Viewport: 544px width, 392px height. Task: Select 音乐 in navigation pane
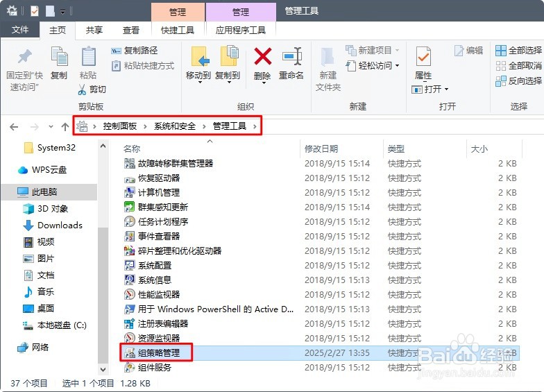pos(39,292)
